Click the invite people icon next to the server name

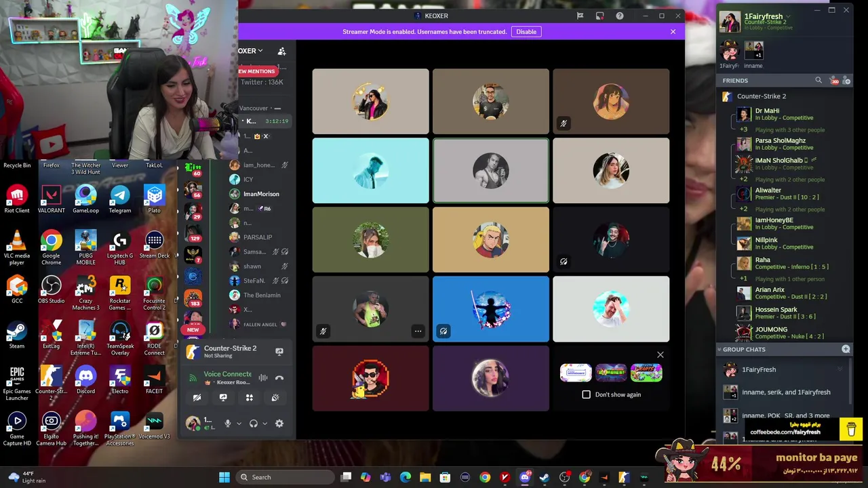[x=281, y=51]
